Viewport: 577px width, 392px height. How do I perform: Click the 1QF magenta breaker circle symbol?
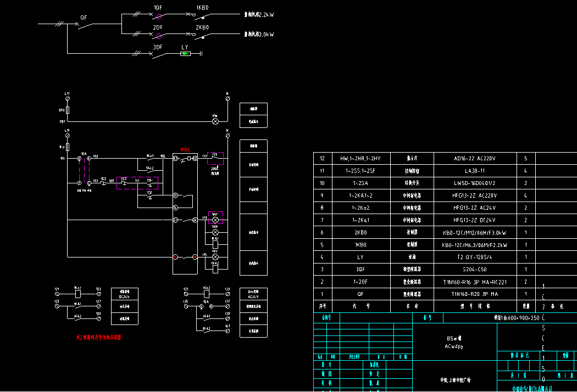point(159,16)
